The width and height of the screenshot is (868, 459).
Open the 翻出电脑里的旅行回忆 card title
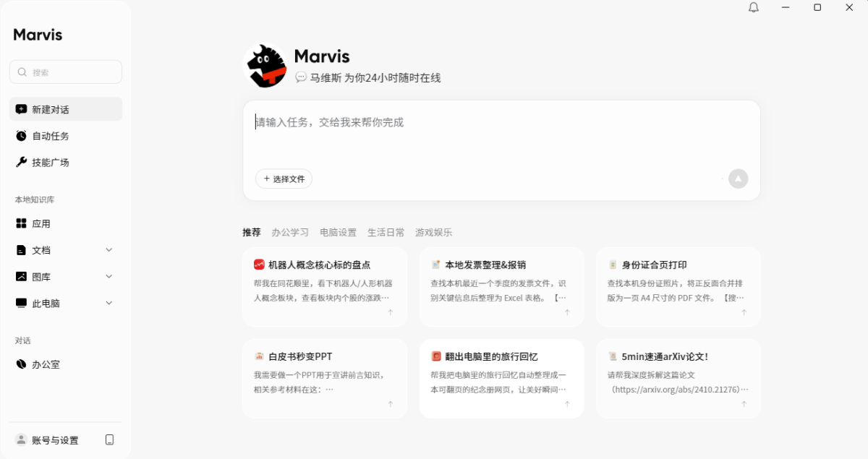491,356
